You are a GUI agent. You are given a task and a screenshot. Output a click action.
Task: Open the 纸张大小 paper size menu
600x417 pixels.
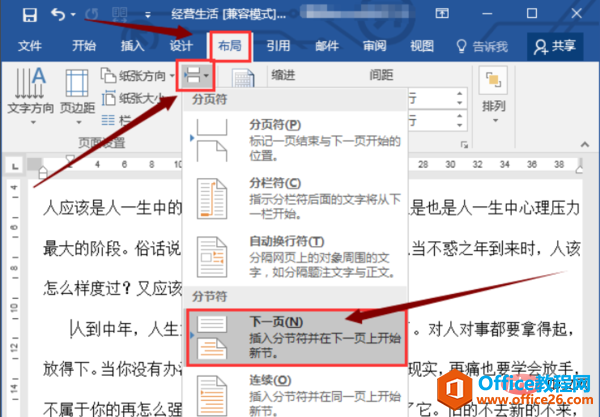134,99
